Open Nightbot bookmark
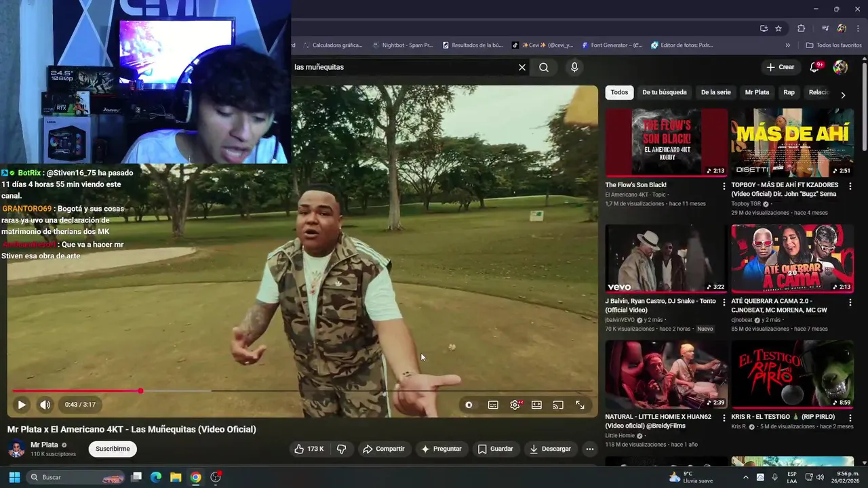Screen dimensions: 868x488 click(x=402, y=45)
